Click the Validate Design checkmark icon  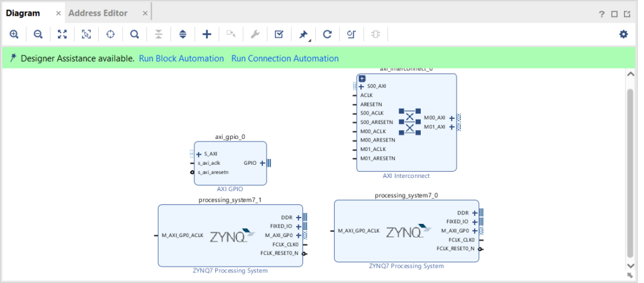(x=279, y=35)
